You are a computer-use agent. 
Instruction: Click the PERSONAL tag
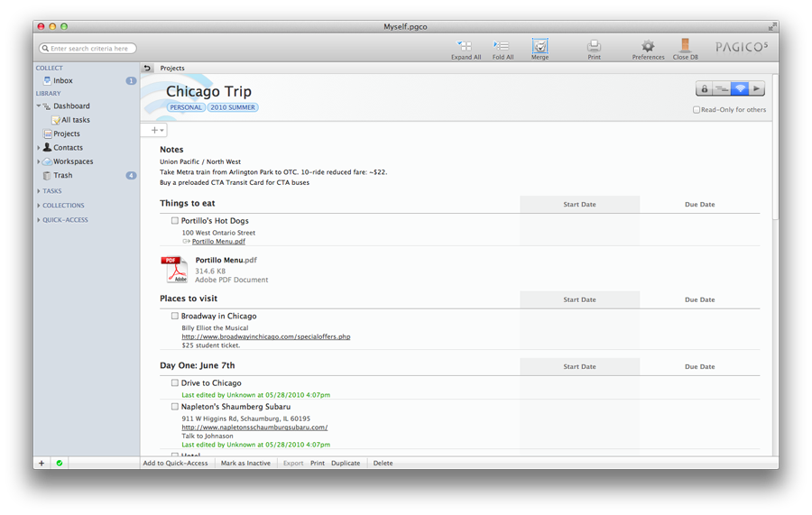[x=186, y=107]
